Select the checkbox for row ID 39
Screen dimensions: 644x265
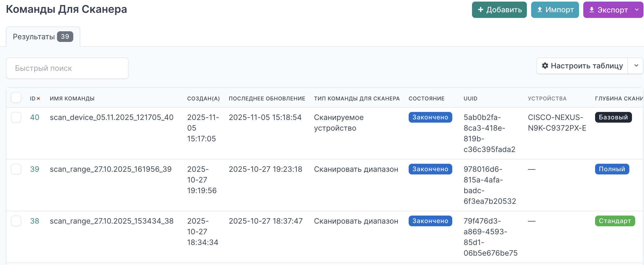pyautogui.click(x=16, y=169)
